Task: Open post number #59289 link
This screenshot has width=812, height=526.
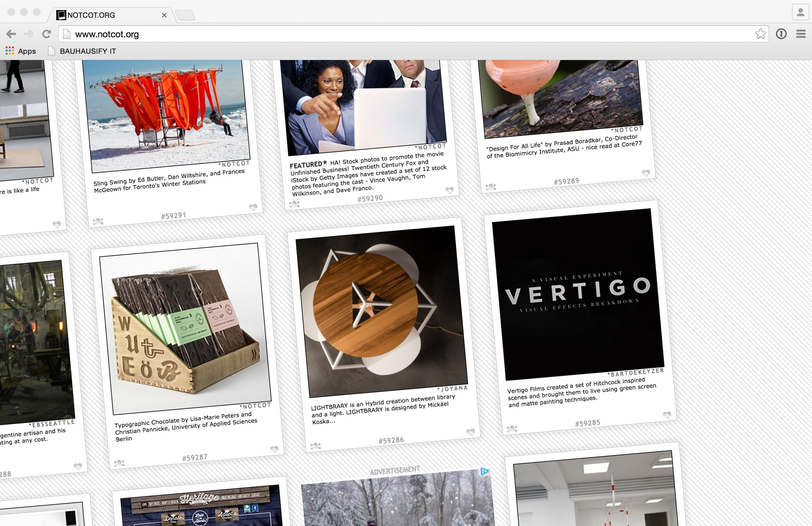Action: pos(566,181)
